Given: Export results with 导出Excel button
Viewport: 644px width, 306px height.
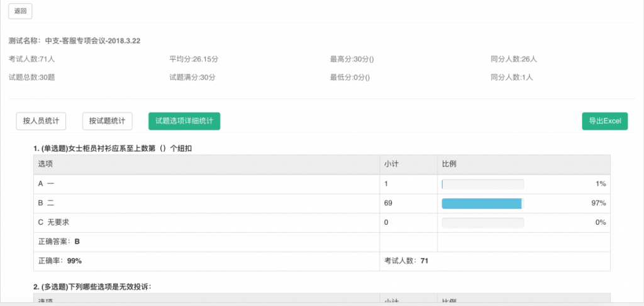Looking at the screenshot, I should pyautogui.click(x=604, y=122).
